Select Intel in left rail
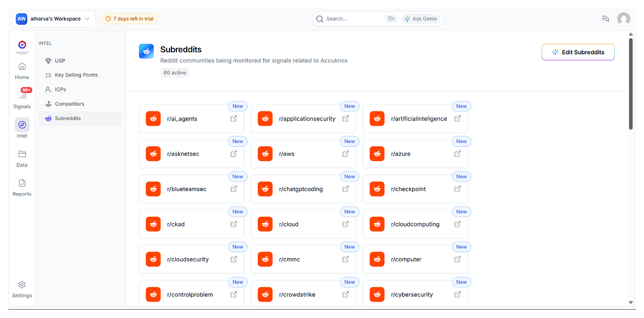 coord(22,128)
